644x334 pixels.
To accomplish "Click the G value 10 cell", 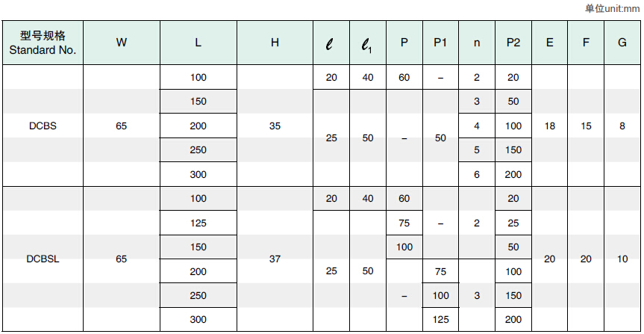I will click(x=622, y=259).
